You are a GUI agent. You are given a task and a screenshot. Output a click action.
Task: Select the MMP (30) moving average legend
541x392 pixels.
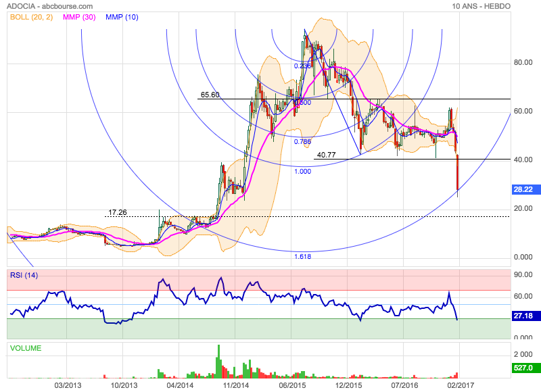(79, 17)
